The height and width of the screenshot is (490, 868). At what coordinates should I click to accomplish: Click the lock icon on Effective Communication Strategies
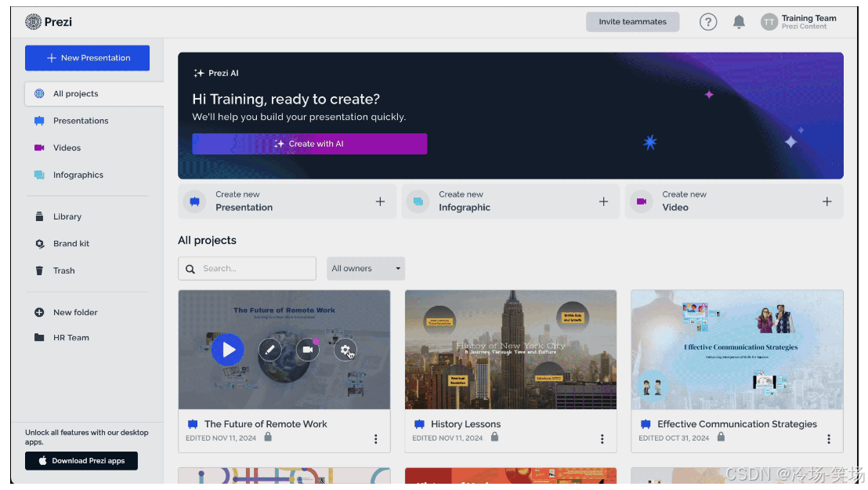(721, 437)
